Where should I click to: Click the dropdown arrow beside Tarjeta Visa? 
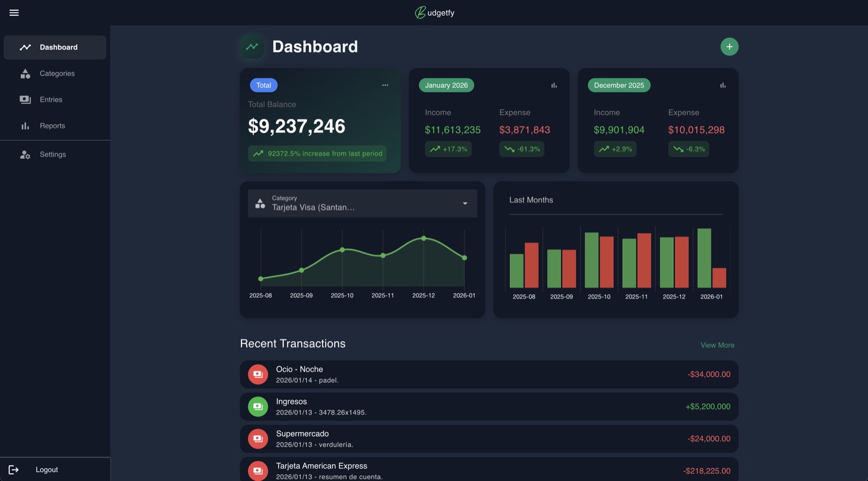pyautogui.click(x=465, y=204)
